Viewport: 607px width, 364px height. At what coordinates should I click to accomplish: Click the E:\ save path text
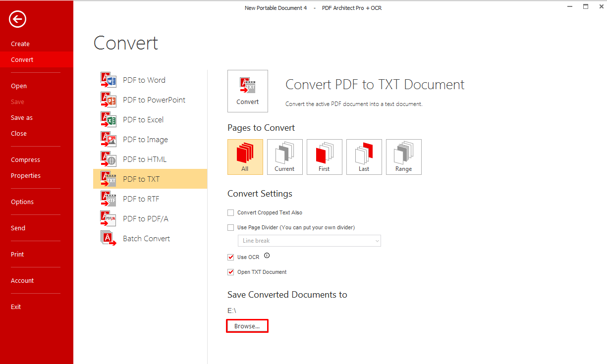(232, 311)
